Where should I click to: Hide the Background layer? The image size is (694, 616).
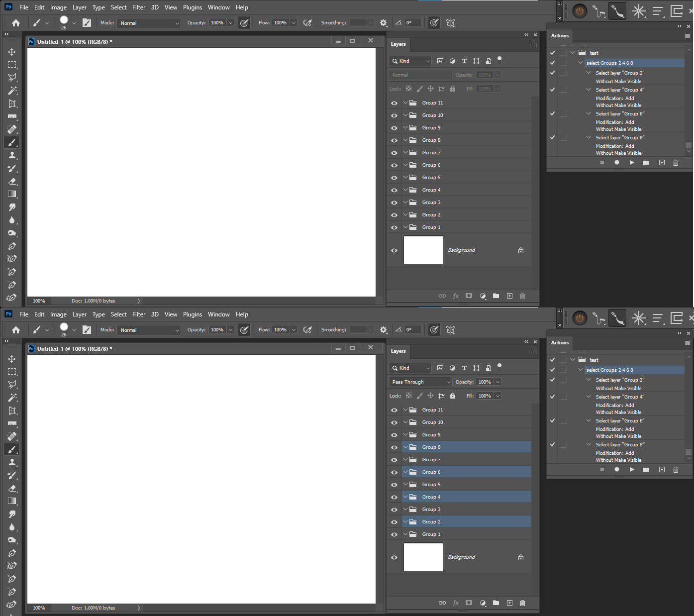click(x=394, y=250)
